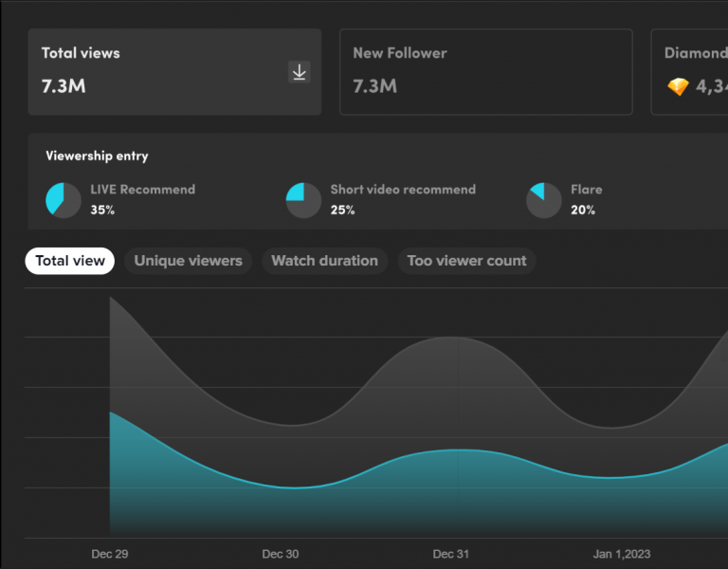Click the Jan 1,2023 axis label
Viewport: 728px width, 569px height.
pyautogui.click(x=622, y=554)
